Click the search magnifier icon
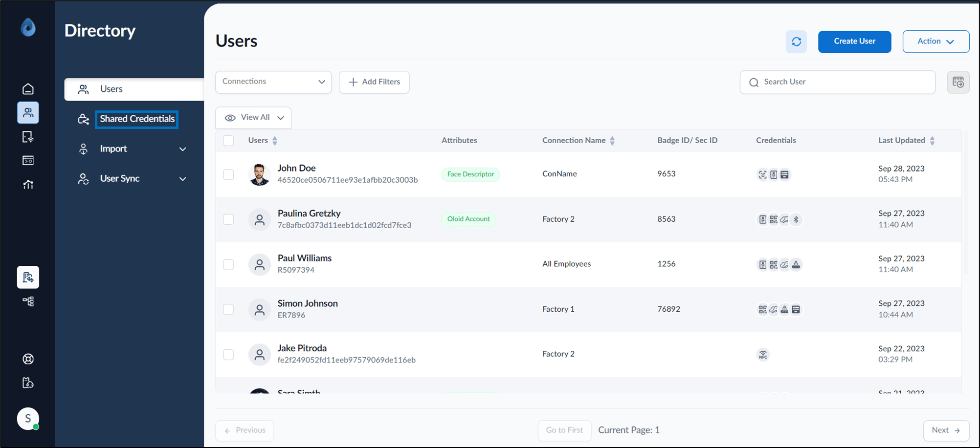Image resolution: width=980 pixels, height=448 pixels. click(x=754, y=82)
